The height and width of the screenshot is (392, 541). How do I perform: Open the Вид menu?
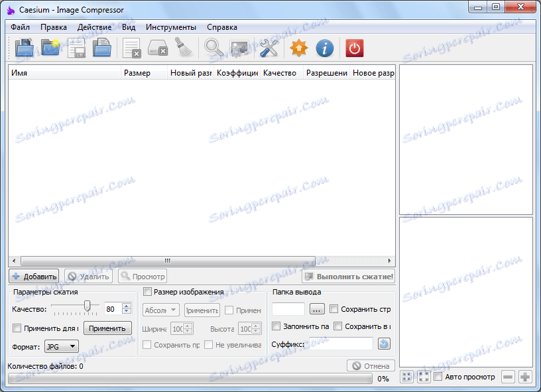click(x=129, y=27)
